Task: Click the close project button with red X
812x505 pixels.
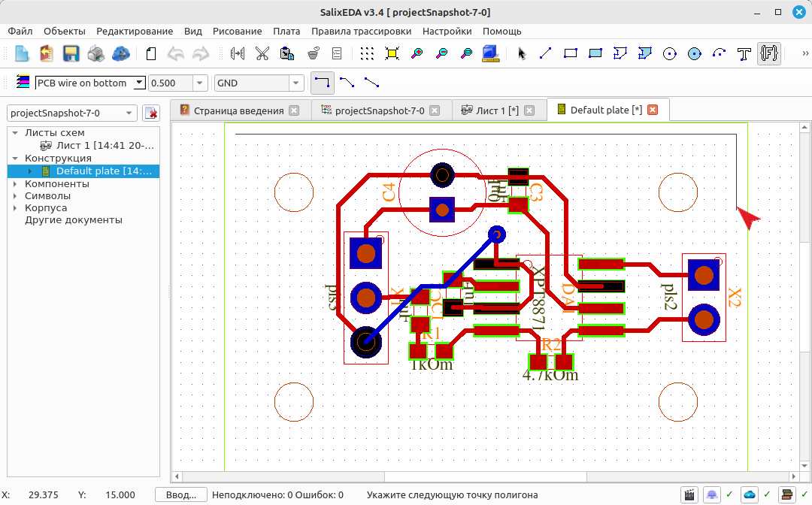Action: [x=150, y=113]
